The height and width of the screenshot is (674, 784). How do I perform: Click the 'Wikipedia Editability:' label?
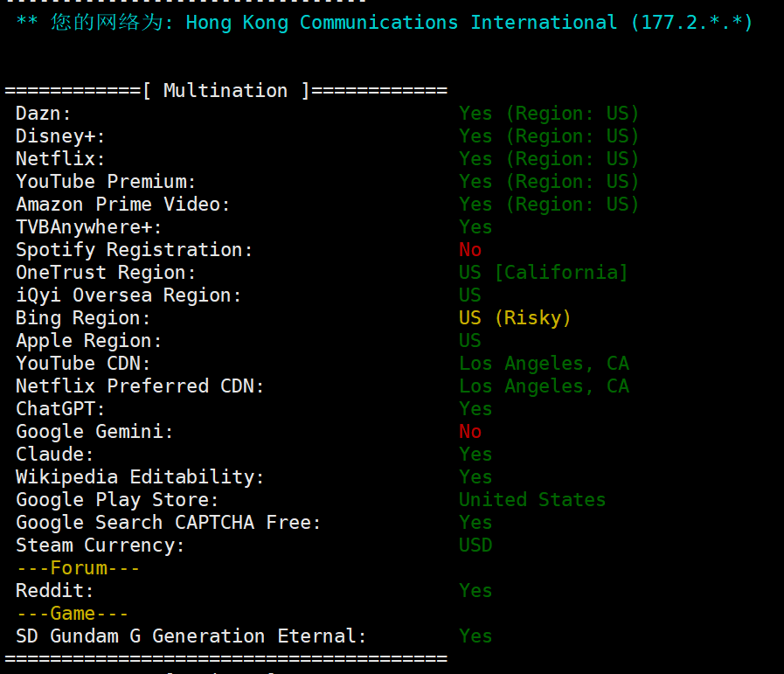tap(140, 477)
